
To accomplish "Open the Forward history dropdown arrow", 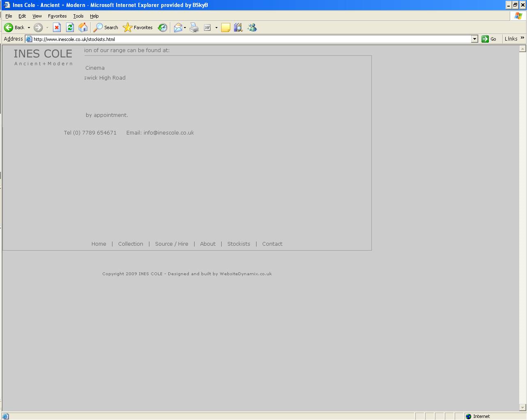I will (47, 27).
